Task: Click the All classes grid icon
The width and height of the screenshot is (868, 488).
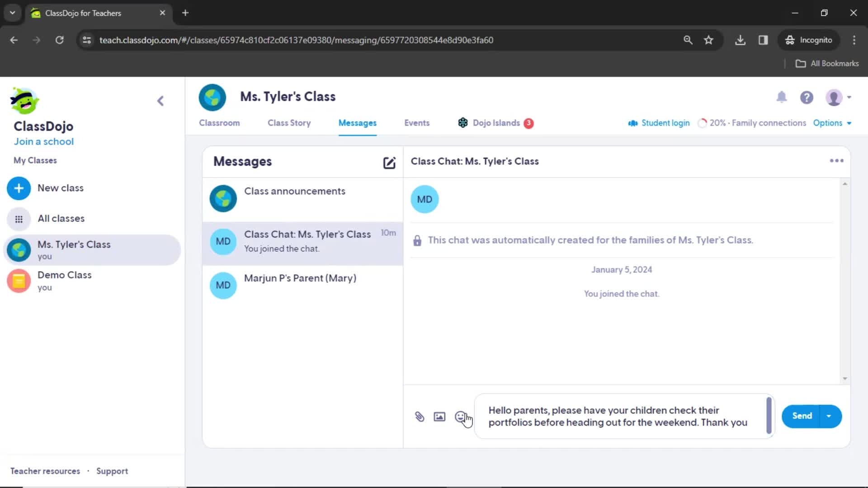Action: (x=19, y=219)
